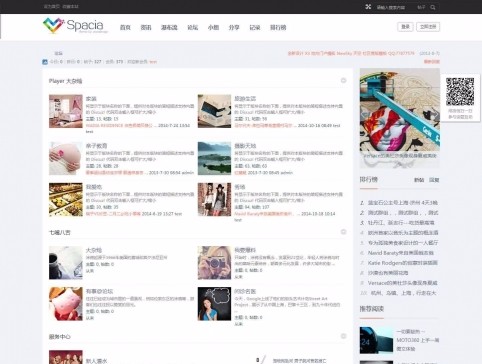Collapse the 服务中心 section
Screen dimensions: 482x364
pyautogui.click(x=343, y=336)
